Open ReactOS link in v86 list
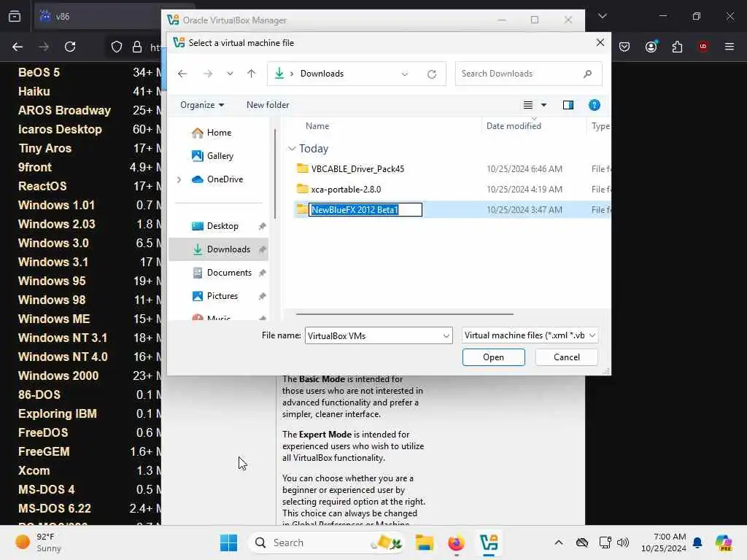 click(42, 186)
